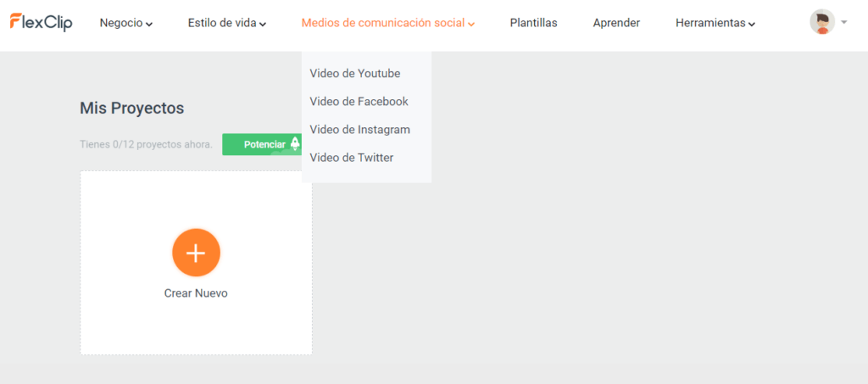Click the FlexClip logo
This screenshot has height=384, width=868.
[x=41, y=22]
